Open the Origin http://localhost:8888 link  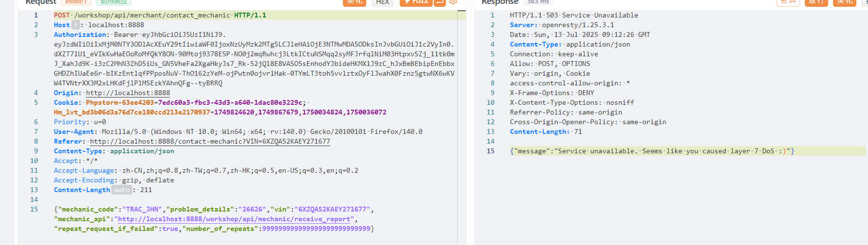pos(128,93)
